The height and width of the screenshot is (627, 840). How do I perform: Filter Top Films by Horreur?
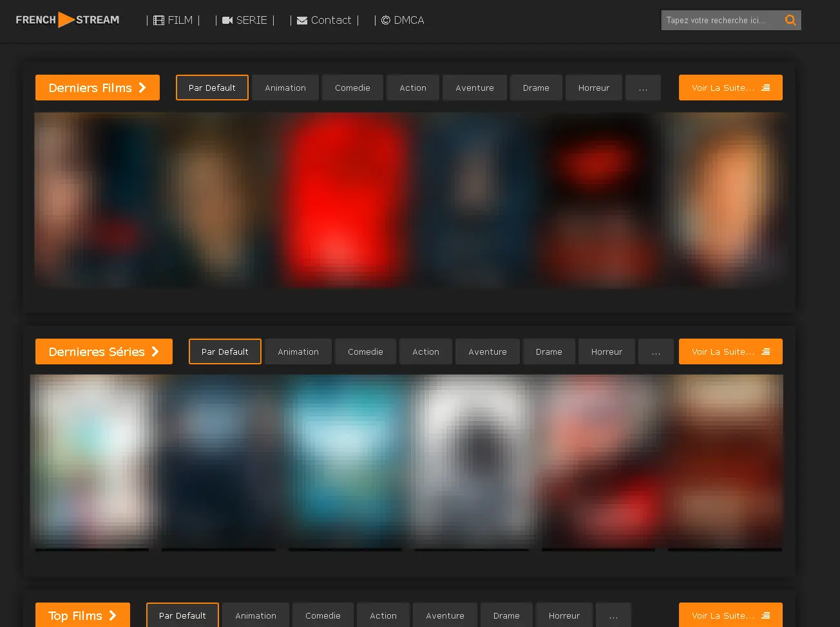tap(564, 615)
